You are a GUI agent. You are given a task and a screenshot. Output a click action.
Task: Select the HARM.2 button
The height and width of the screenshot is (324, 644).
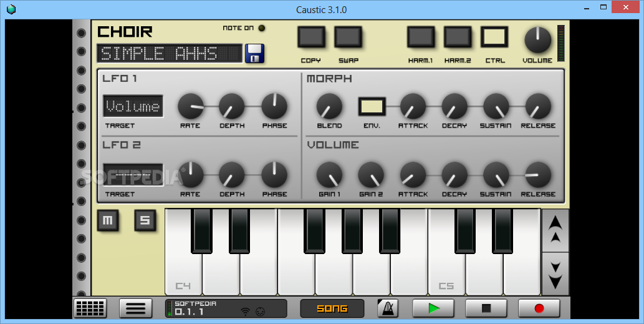pos(458,37)
